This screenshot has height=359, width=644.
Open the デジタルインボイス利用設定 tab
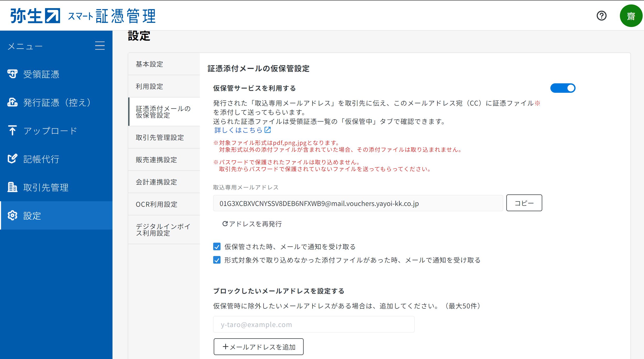point(164,230)
